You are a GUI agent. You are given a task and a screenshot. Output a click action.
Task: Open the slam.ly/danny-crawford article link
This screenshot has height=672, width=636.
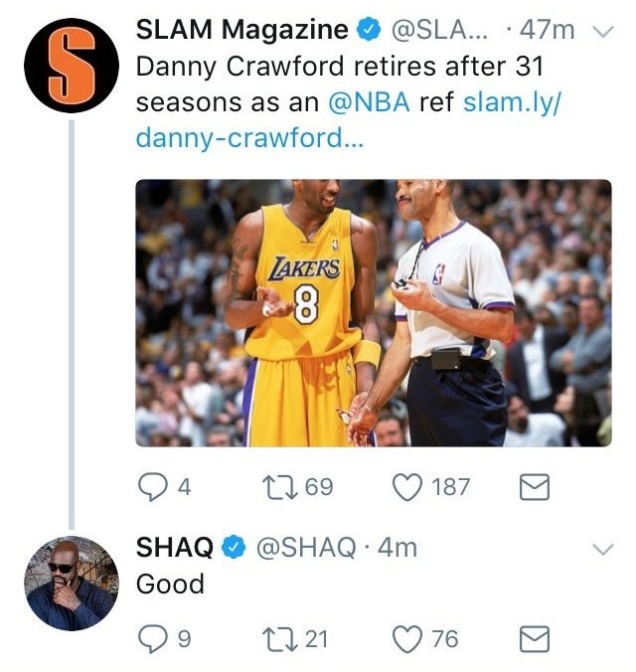(x=348, y=120)
